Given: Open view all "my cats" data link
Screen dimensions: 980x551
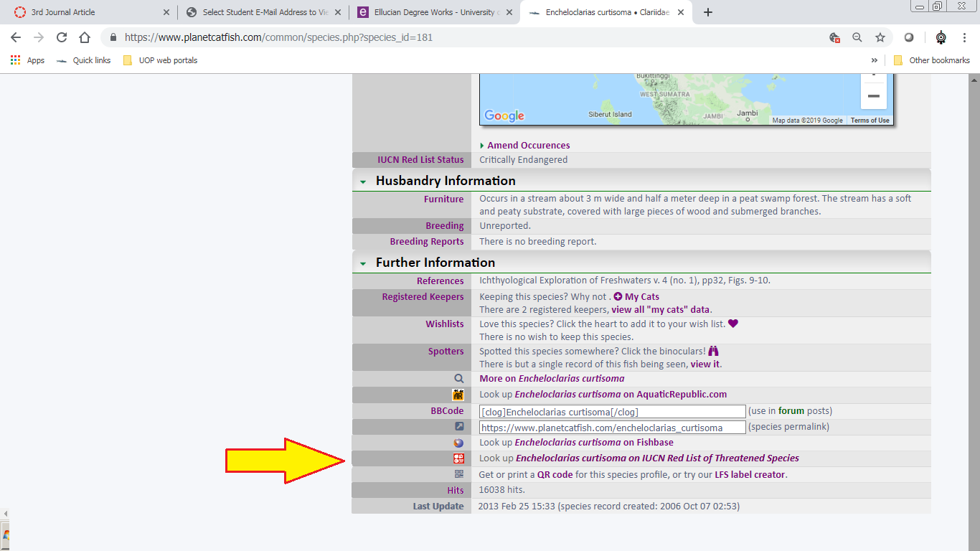Looking at the screenshot, I should [660, 310].
